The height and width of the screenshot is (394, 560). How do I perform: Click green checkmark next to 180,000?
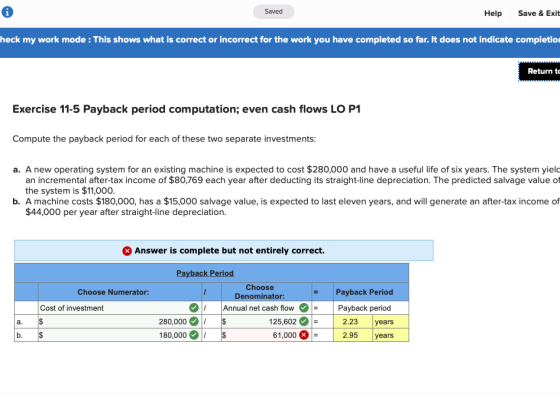click(x=194, y=335)
